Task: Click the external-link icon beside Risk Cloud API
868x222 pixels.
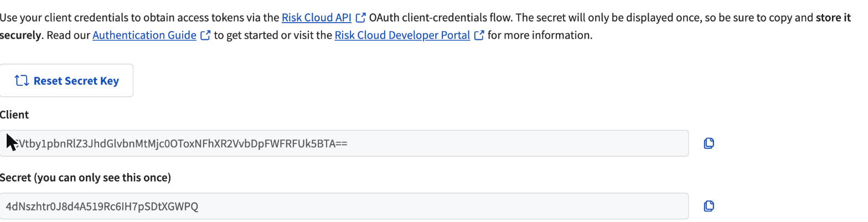Action: pyautogui.click(x=360, y=18)
